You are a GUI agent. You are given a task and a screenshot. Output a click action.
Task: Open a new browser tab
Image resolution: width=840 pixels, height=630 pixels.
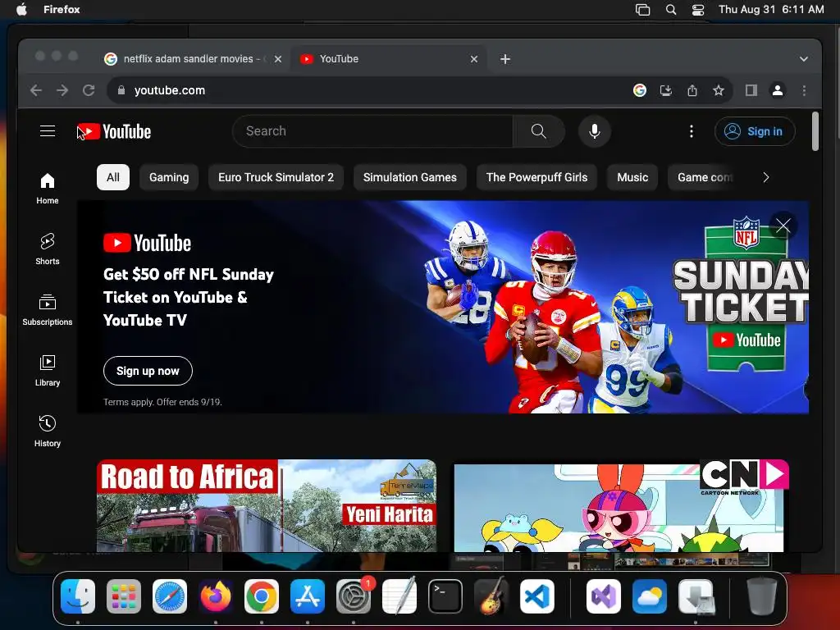click(x=505, y=59)
